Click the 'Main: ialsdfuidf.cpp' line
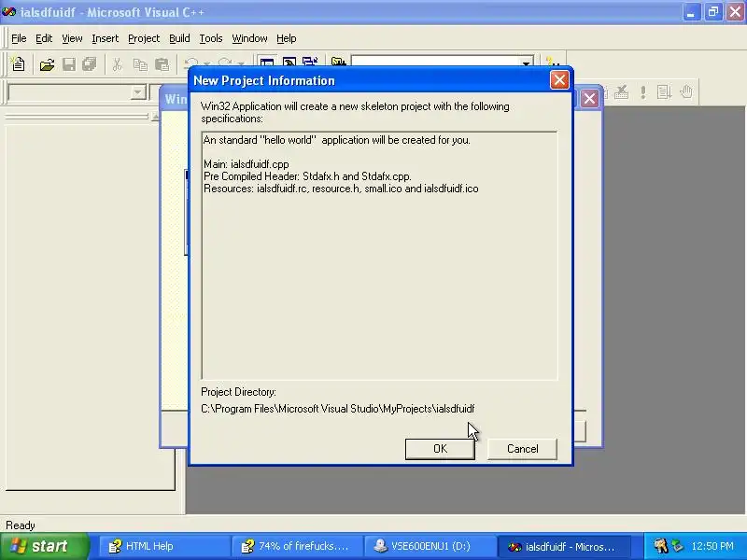This screenshot has height=560, width=747. click(x=247, y=164)
